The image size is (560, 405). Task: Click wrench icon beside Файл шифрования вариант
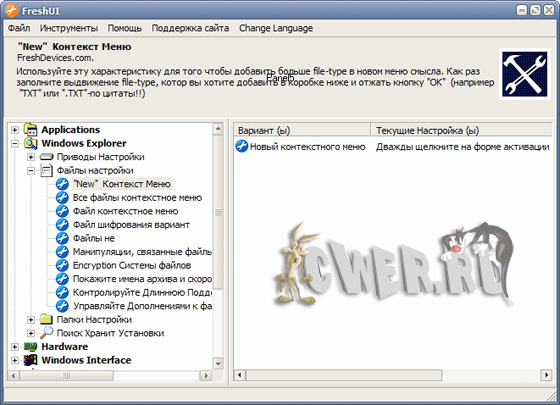62,225
